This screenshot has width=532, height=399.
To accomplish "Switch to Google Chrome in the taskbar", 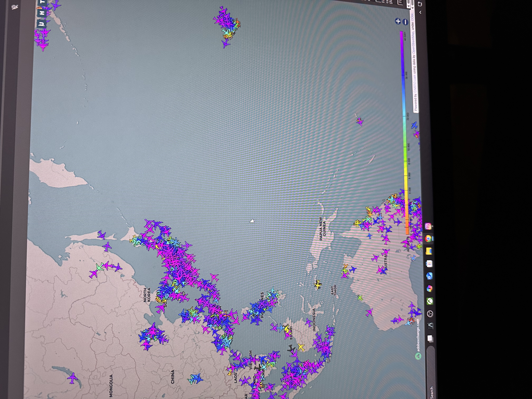I will click(x=428, y=239).
